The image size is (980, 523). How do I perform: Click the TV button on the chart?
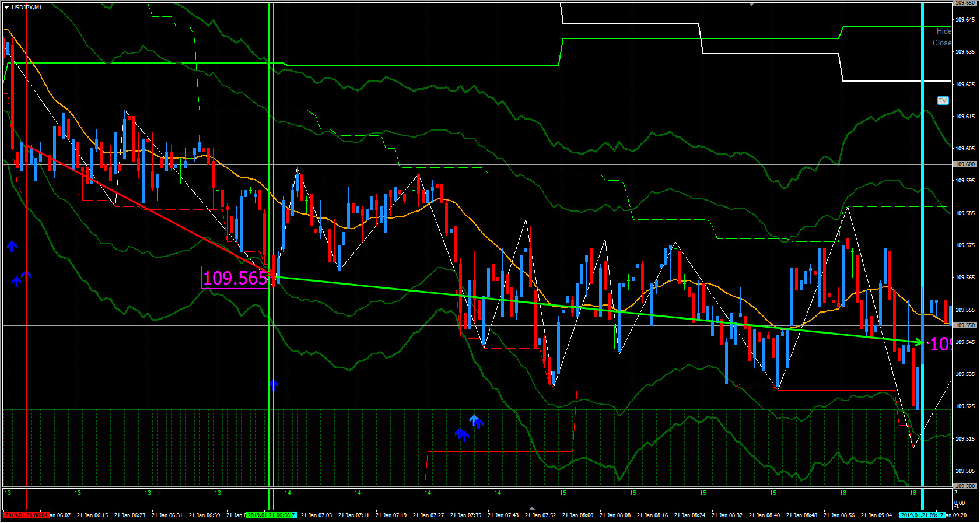click(942, 101)
